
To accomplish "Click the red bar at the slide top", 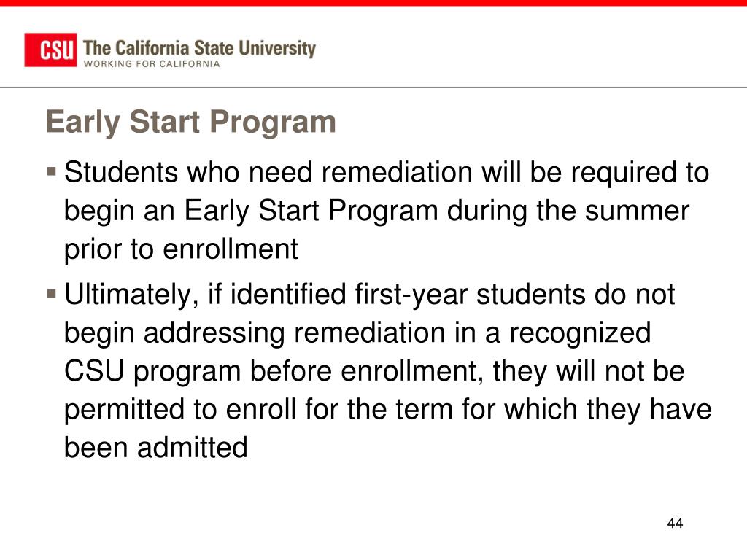I will (x=373, y=3).
